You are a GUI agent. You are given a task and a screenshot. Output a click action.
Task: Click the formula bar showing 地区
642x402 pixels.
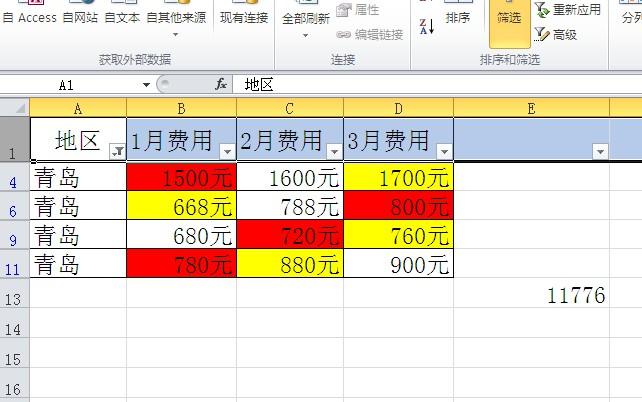coord(437,85)
